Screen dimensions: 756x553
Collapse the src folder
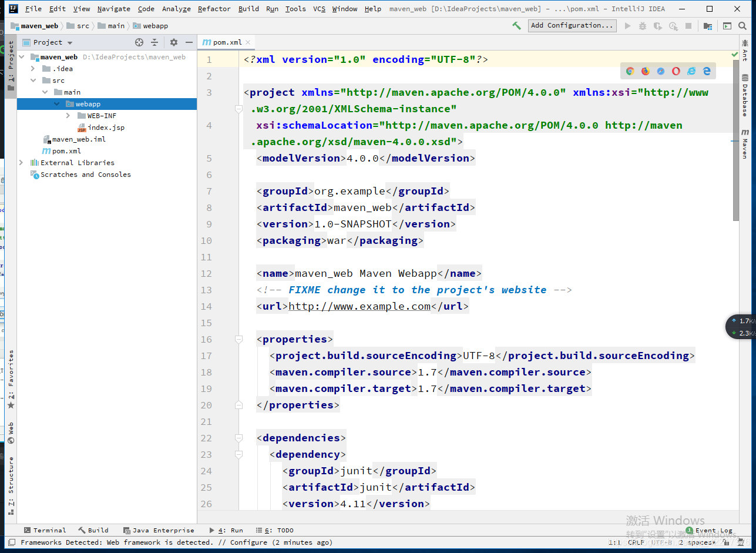coord(33,81)
